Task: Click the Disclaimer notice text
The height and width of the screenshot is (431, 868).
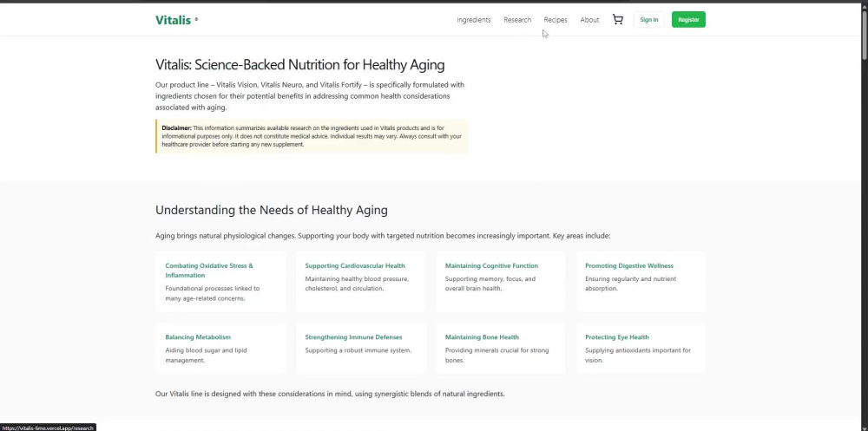Action: (312, 136)
